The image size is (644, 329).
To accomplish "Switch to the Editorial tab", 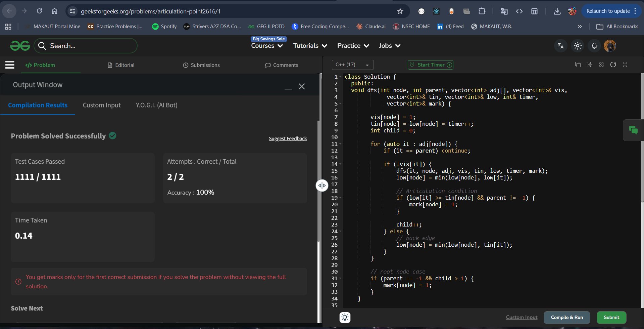I will 121,65.
